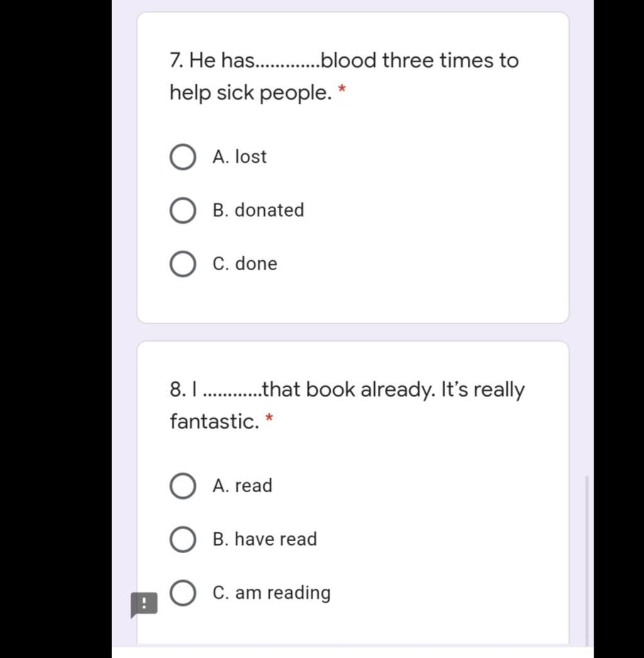This screenshot has width=644, height=658.
Task: Click the 'B. have read' label text
Action: click(x=265, y=539)
